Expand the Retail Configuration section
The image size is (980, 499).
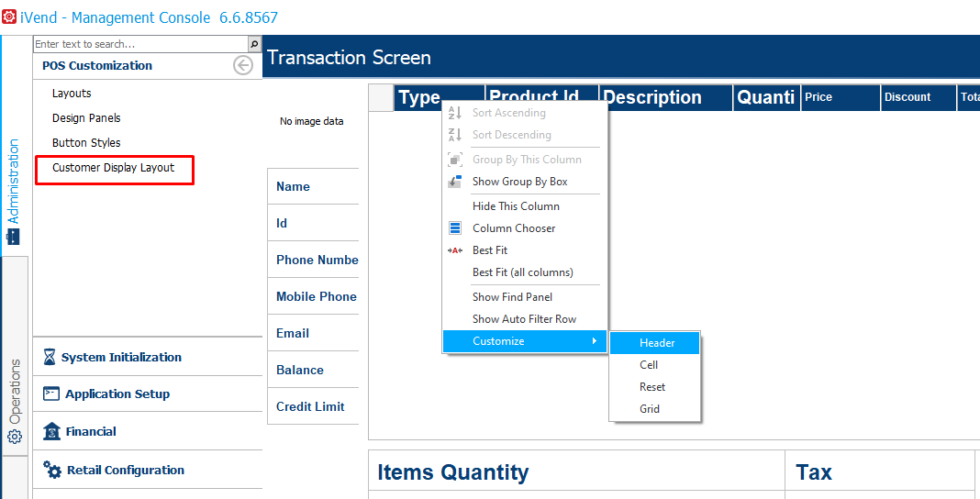pos(148,471)
